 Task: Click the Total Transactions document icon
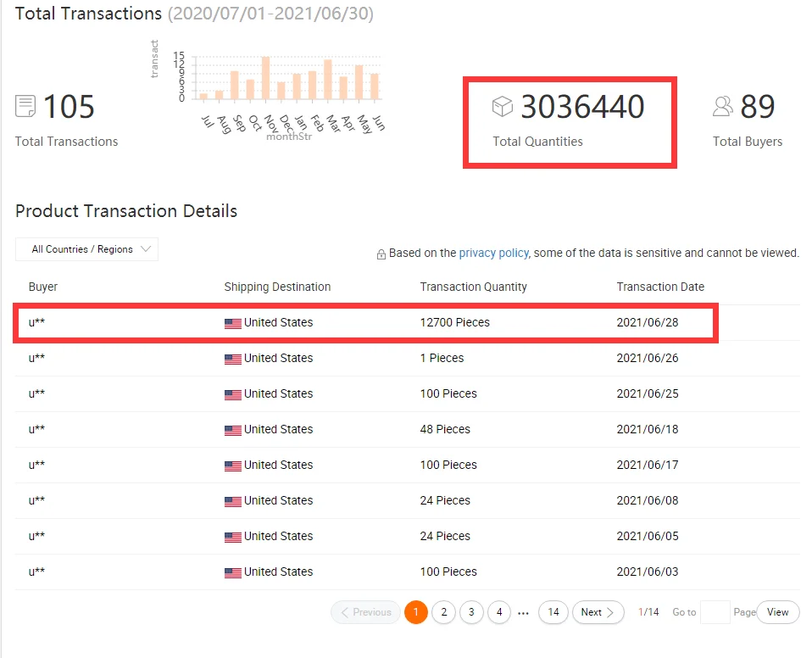click(25, 107)
